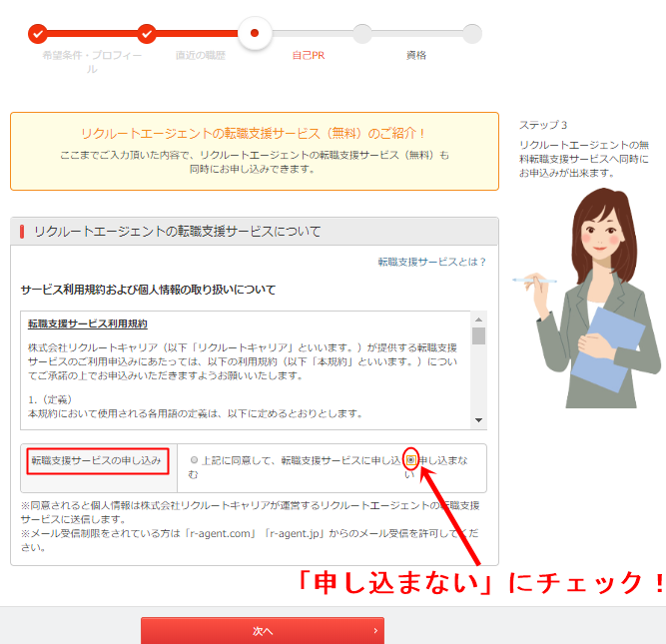Click the note mentioning r-agent.com mail permission
This screenshot has width=666, height=644.
click(x=250, y=540)
